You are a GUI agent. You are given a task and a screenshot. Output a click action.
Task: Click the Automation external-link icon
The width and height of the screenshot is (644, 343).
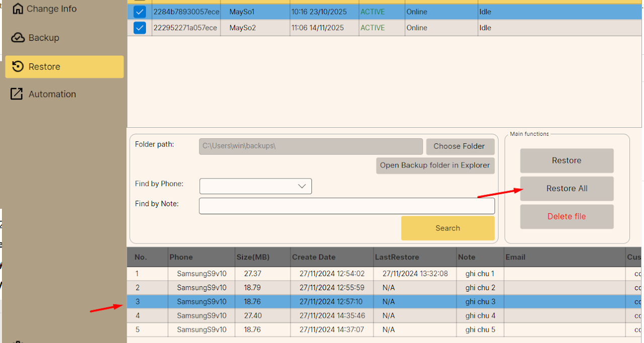click(x=17, y=94)
